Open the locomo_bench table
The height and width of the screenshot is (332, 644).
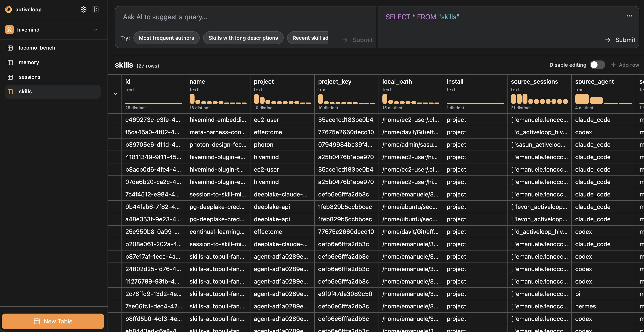click(53, 48)
